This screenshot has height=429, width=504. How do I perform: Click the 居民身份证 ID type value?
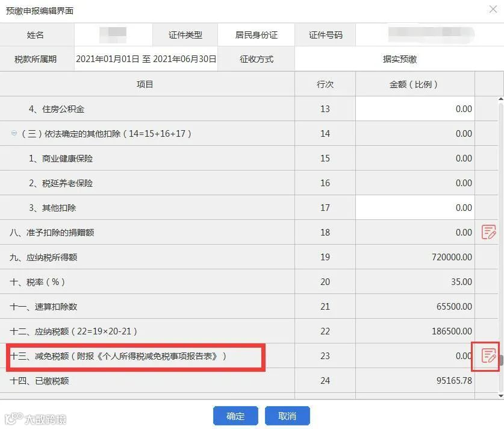click(256, 35)
